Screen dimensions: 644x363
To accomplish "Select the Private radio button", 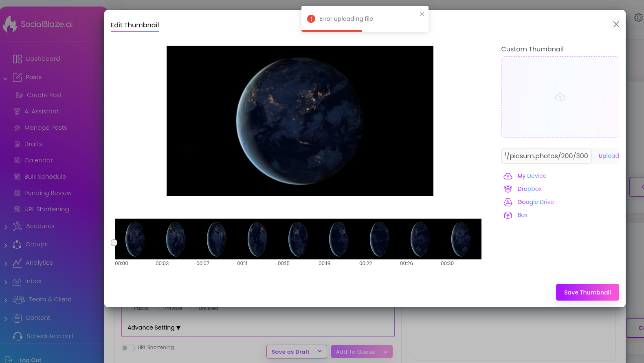I will [160, 309].
